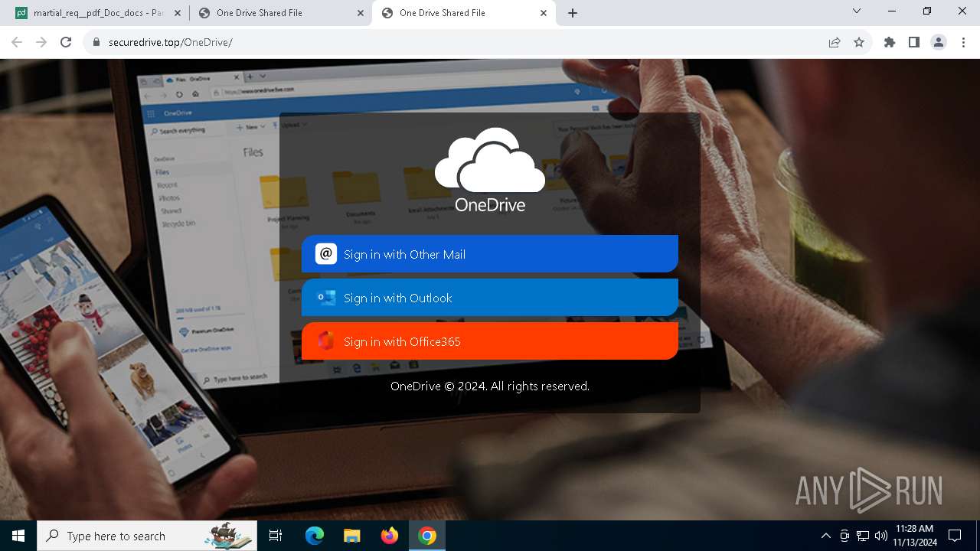View site information via the lock icon
Viewport: 980px width, 551px height.
[x=96, y=42]
